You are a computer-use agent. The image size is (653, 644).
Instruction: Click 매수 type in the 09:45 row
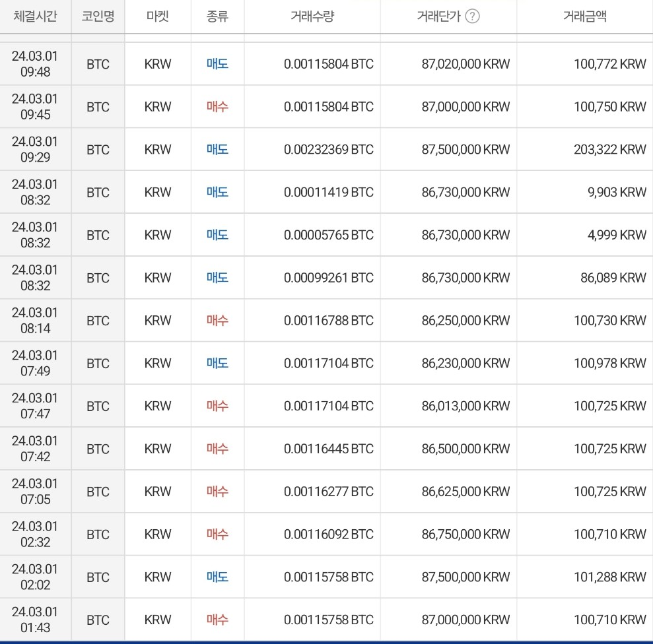[x=217, y=107]
